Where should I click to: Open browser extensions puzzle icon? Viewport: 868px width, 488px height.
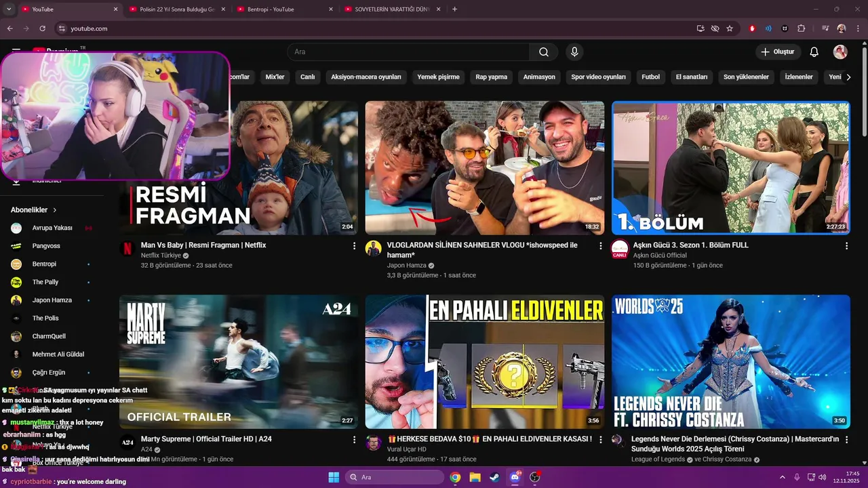802,28
